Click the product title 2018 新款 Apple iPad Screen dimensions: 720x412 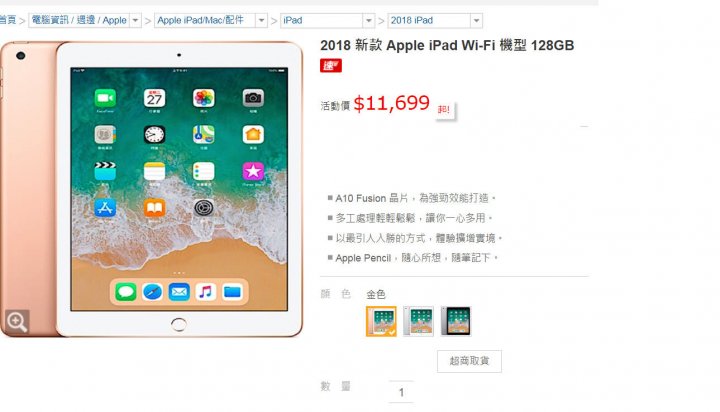coord(447,45)
